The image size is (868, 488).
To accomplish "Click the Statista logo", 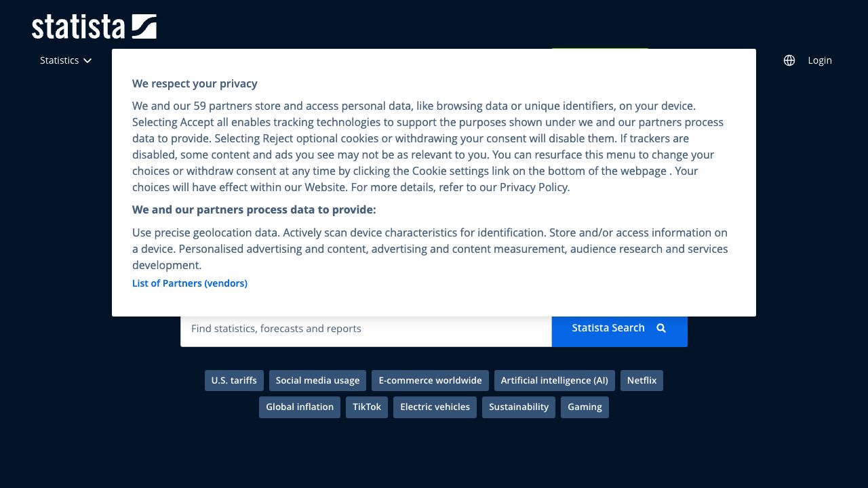I will (94, 26).
